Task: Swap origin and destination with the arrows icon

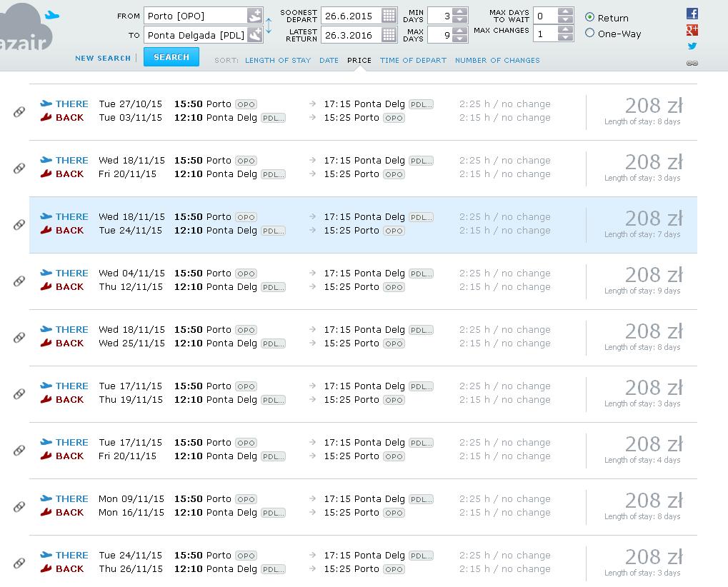Action: (269, 26)
